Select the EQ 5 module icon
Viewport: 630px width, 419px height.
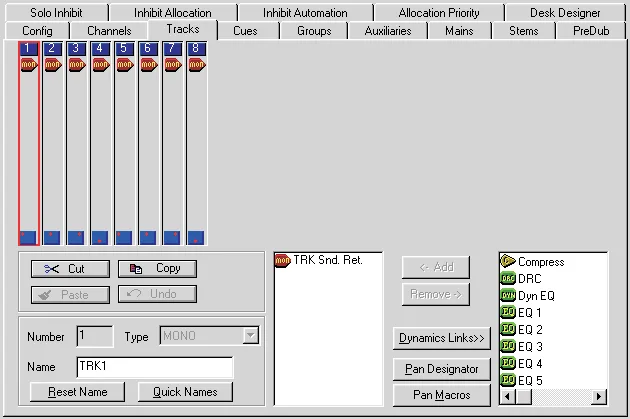(x=508, y=380)
